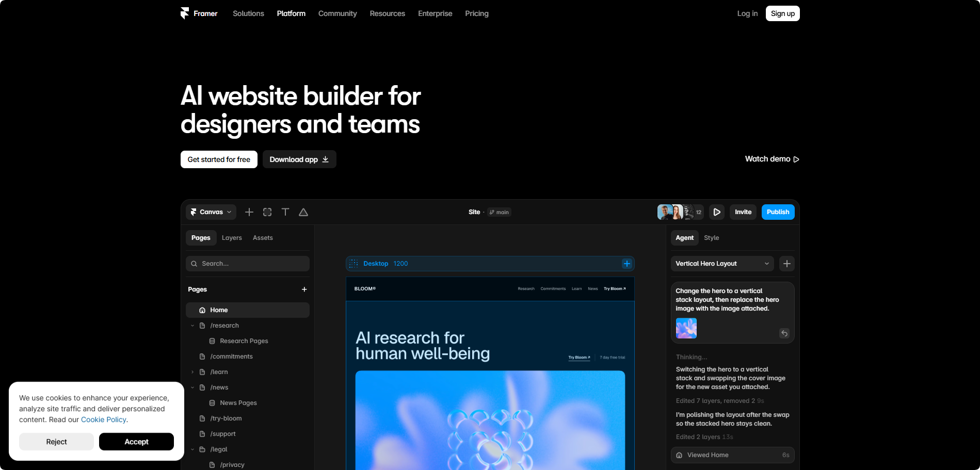Click the Download app button
The height and width of the screenshot is (470, 980).
tap(299, 159)
